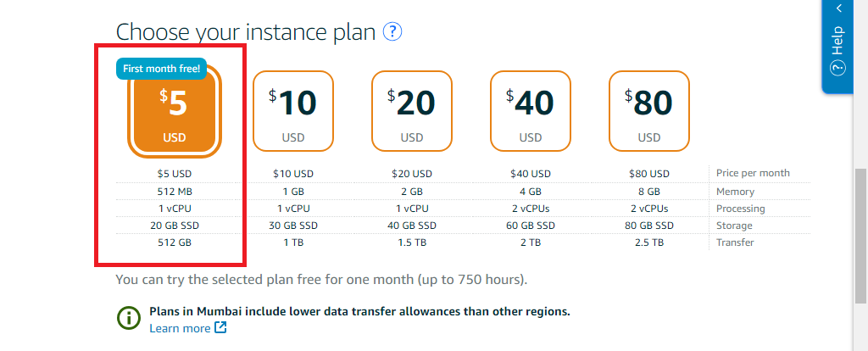
Task: Choose the $10 USD instance plan
Action: (293, 112)
